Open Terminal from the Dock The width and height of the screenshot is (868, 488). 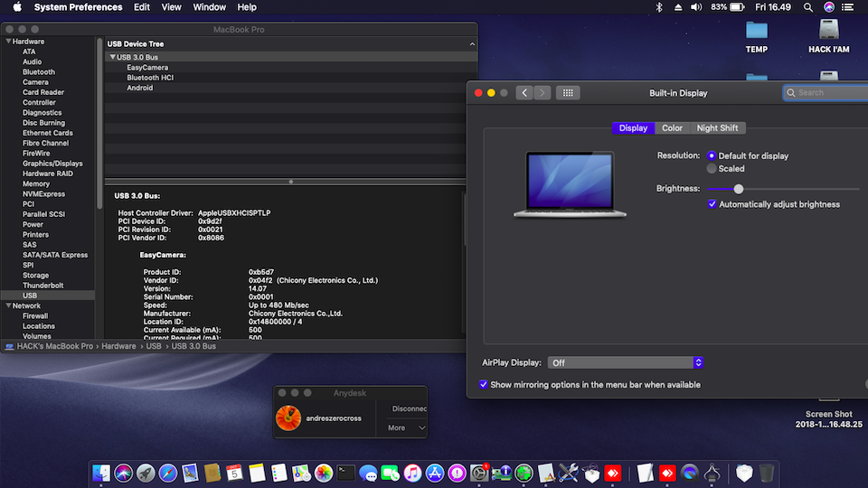tap(345, 473)
